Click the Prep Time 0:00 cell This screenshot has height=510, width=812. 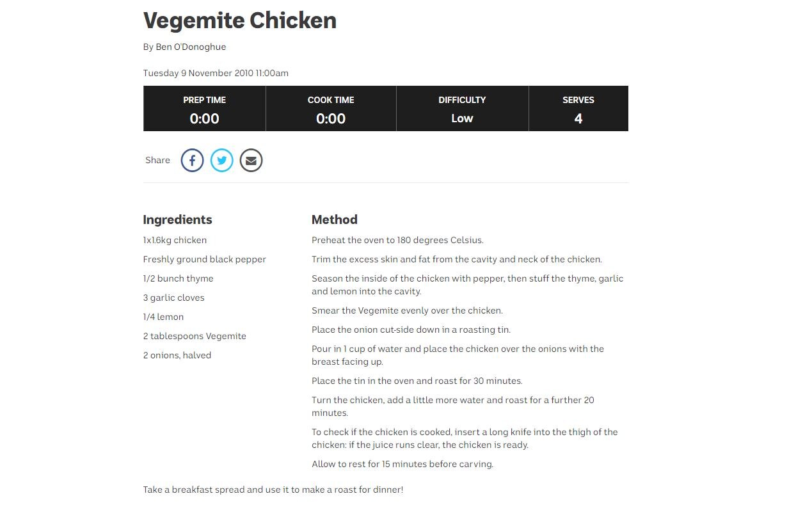pos(204,109)
